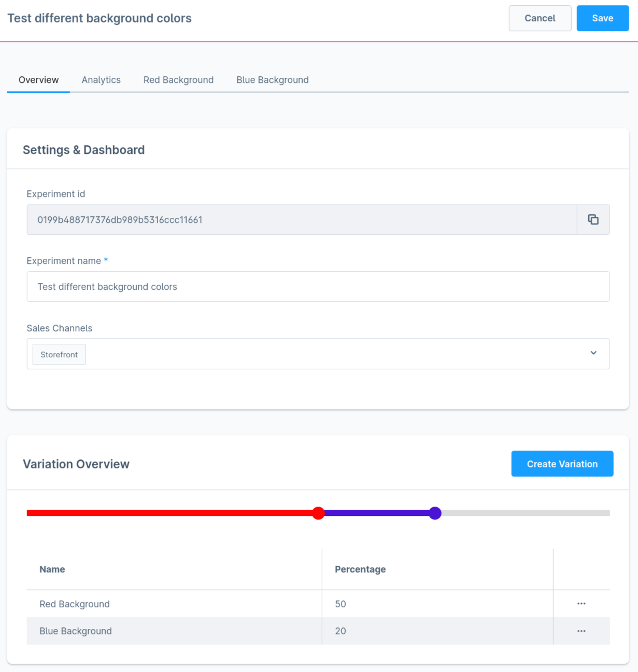This screenshot has width=638, height=672.
Task: Expand the Sales Channels dropdown arrow
Action: (593, 353)
